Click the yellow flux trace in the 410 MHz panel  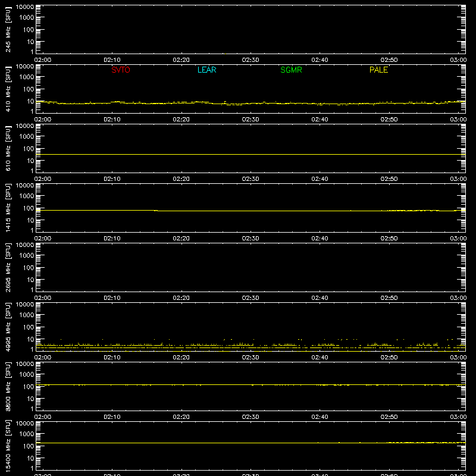click(x=250, y=104)
